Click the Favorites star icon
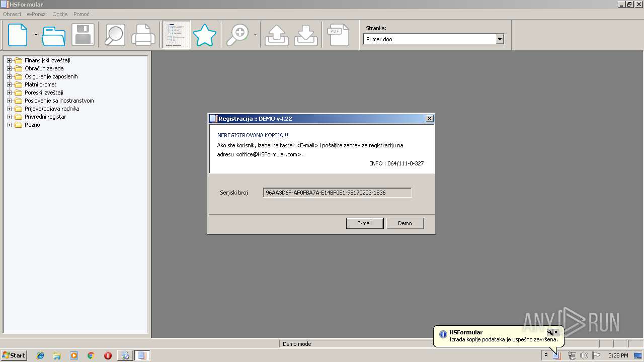644x362 pixels. pos(205,35)
